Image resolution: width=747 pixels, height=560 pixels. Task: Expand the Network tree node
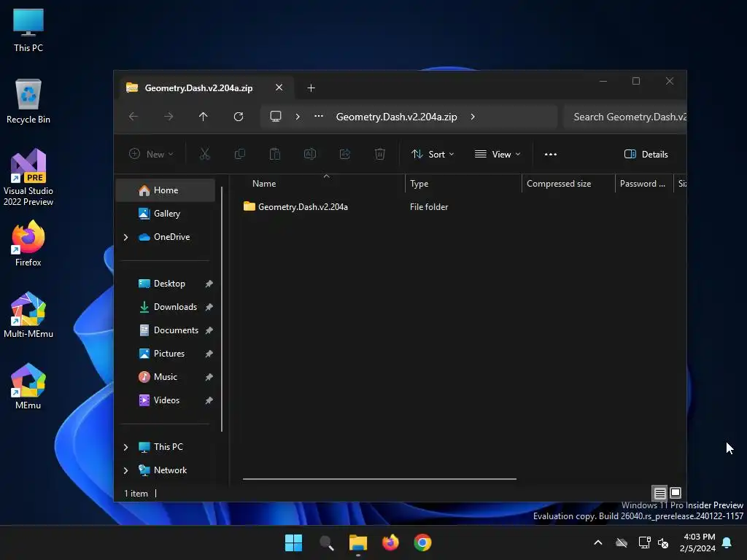pyautogui.click(x=125, y=470)
